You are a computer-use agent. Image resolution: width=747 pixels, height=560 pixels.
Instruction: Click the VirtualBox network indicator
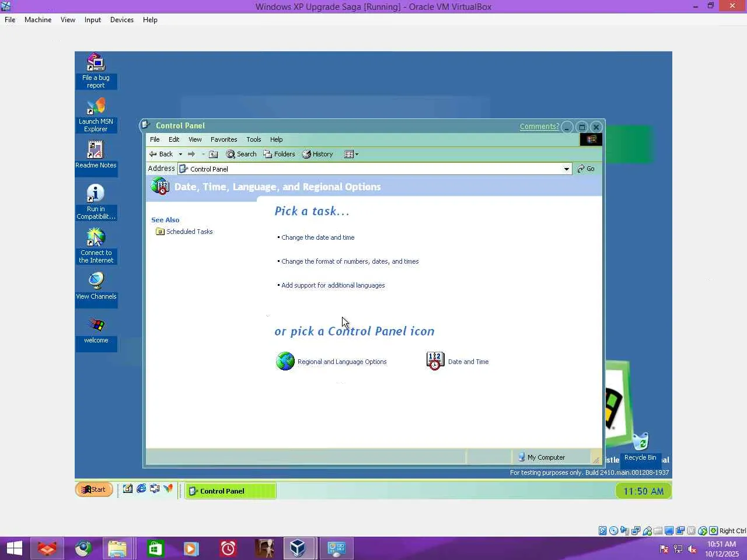pyautogui.click(x=636, y=531)
